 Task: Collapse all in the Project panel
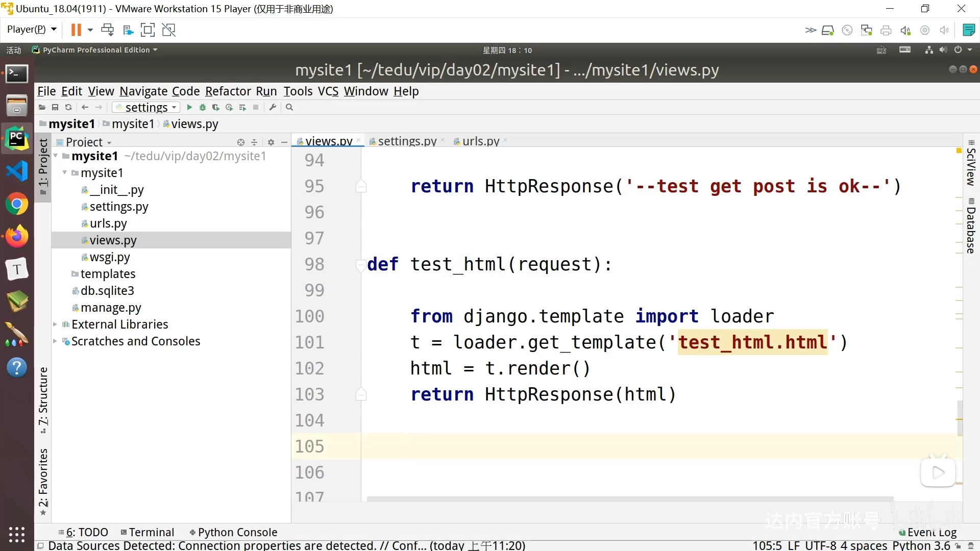(254, 142)
